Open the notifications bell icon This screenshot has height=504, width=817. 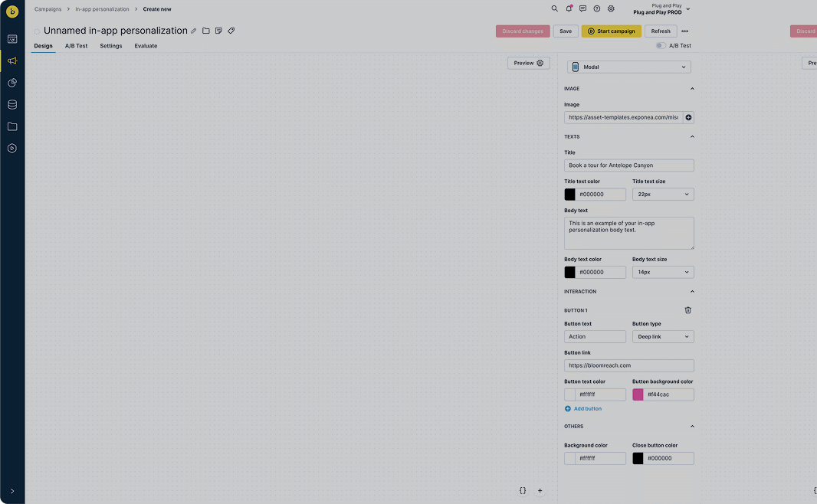tap(569, 8)
